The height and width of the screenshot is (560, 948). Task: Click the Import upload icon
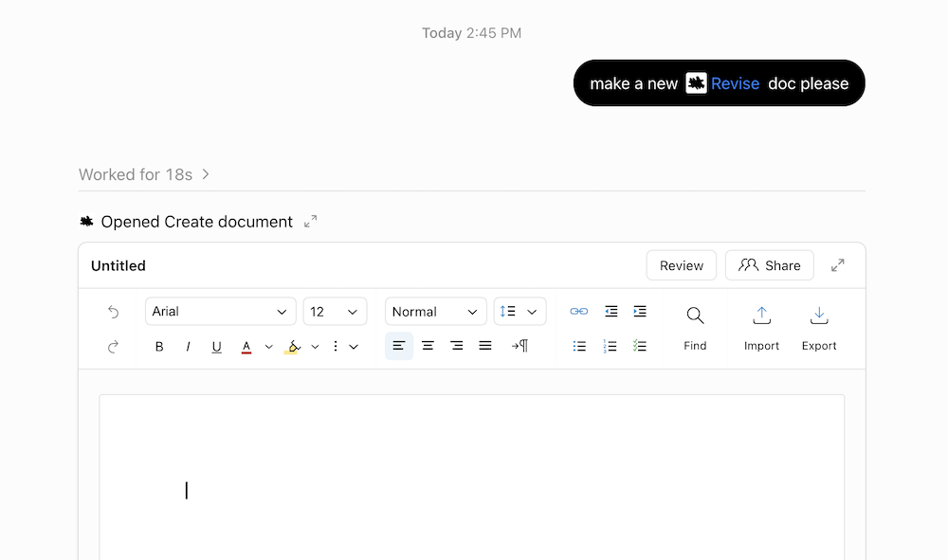[762, 316]
